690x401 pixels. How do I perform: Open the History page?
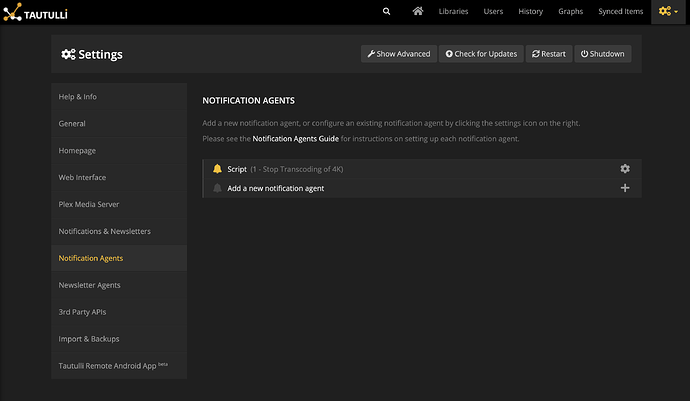[x=531, y=11]
